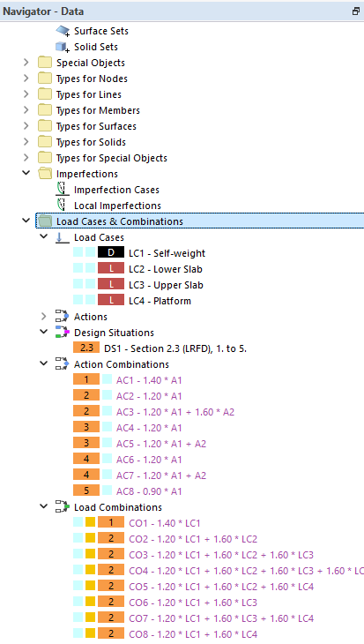This screenshot has height=644, width=364.
Task: Click the yellow swatch of CO5
Action: click(x=90, y=586)
